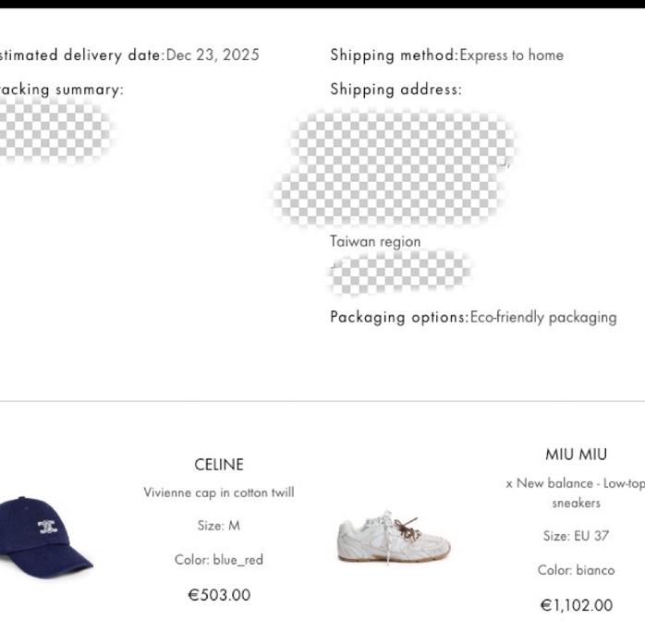Click the Shipping method label
This screenshot has height=644, width=645.
(394, 55)
